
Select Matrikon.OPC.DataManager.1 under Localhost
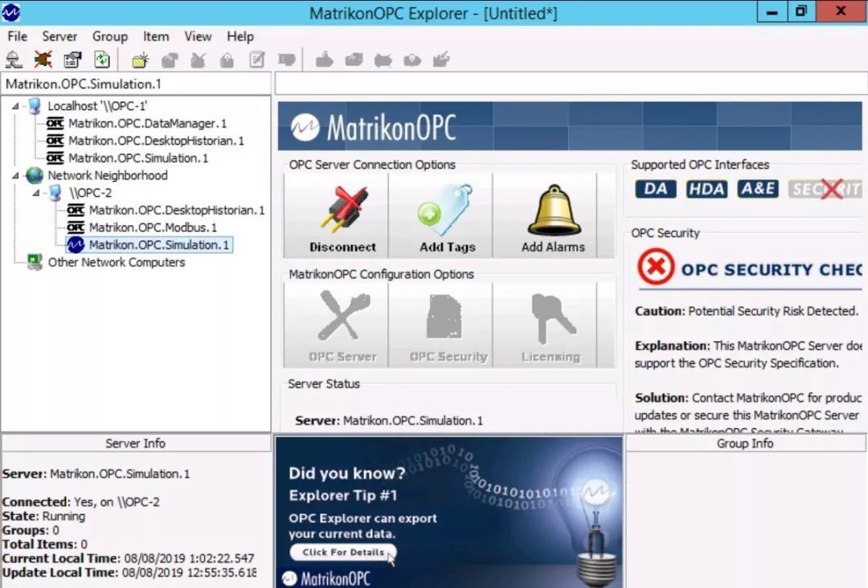coord(147,124)
